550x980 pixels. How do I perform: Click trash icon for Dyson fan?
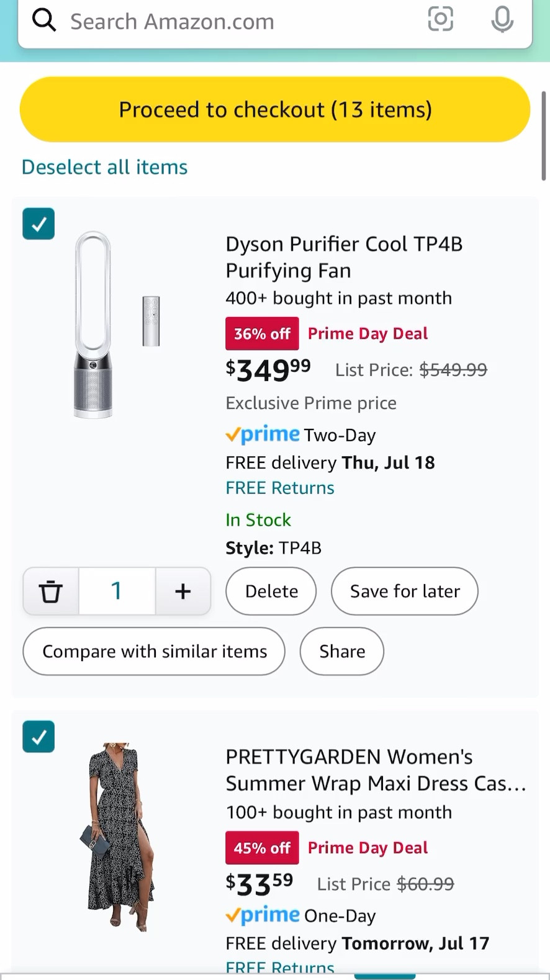(x=51, y=591)
